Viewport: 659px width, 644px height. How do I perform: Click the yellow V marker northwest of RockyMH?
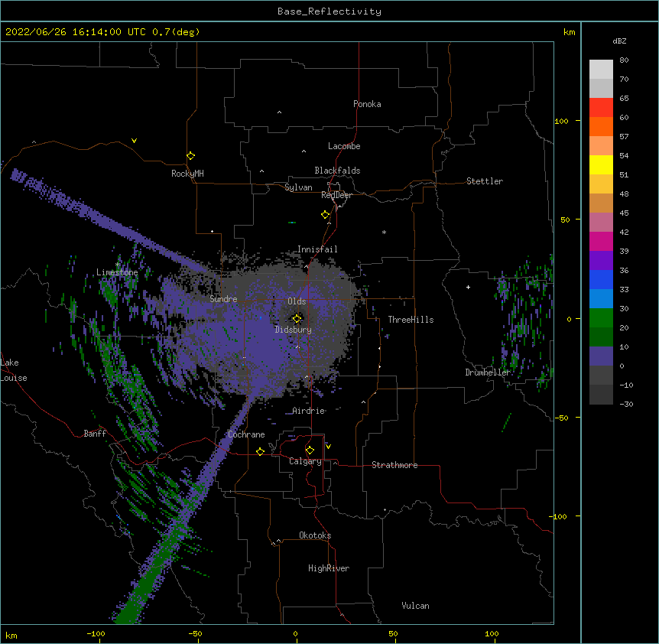click(x=134, y=141)
